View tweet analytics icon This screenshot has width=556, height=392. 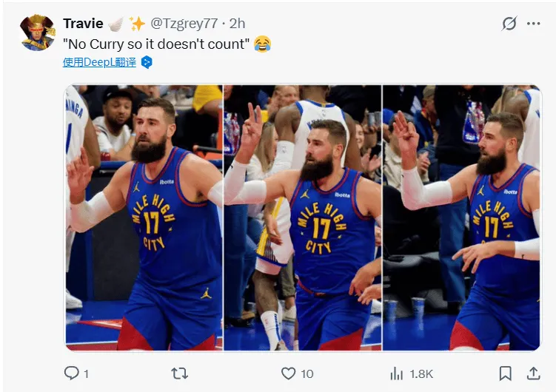pyautogui.click(x=396, y=374)
